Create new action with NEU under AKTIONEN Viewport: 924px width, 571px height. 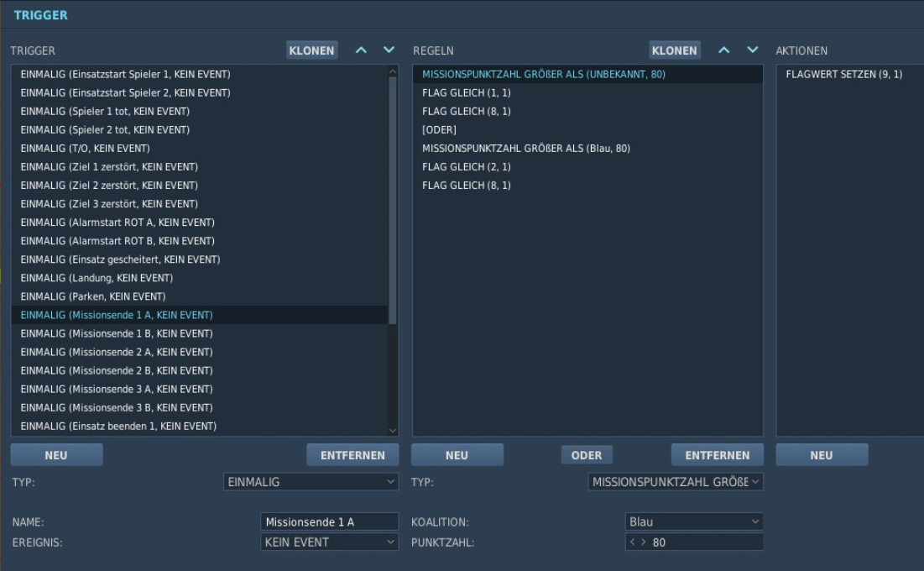(822, 455)
